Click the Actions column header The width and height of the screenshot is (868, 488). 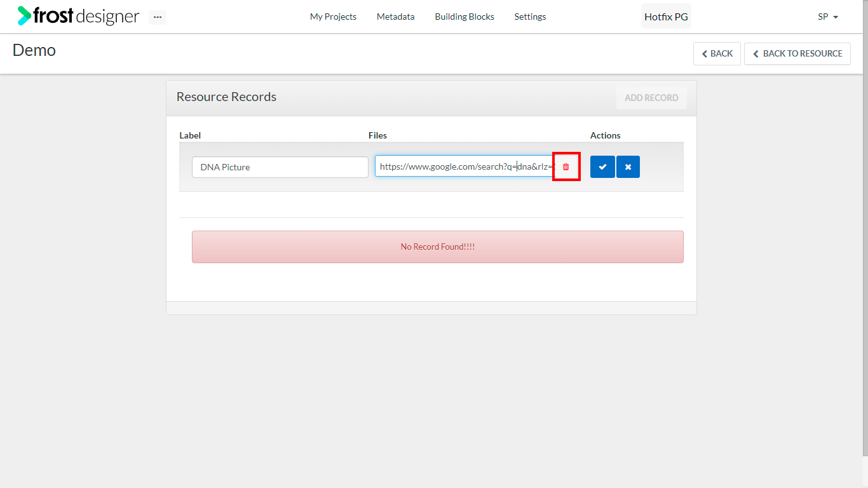[x=605, y=135]
